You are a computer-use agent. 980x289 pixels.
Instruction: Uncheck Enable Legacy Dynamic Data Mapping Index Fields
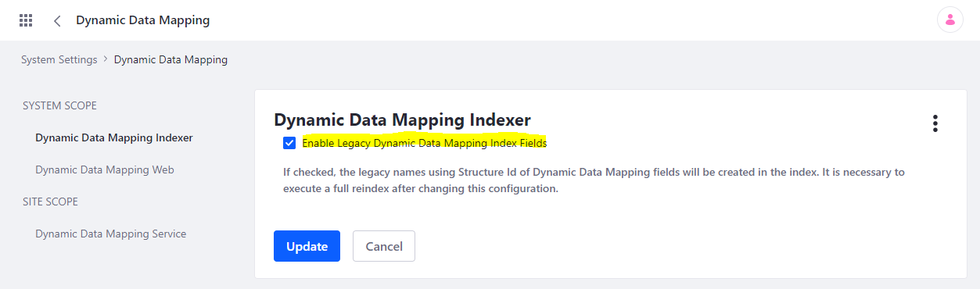coord(289,143)
